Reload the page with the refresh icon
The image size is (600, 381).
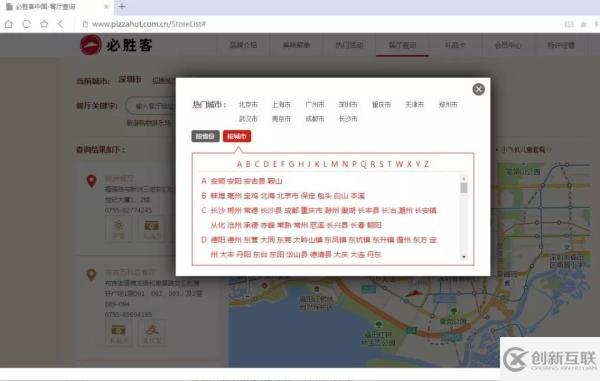point(26,24)
